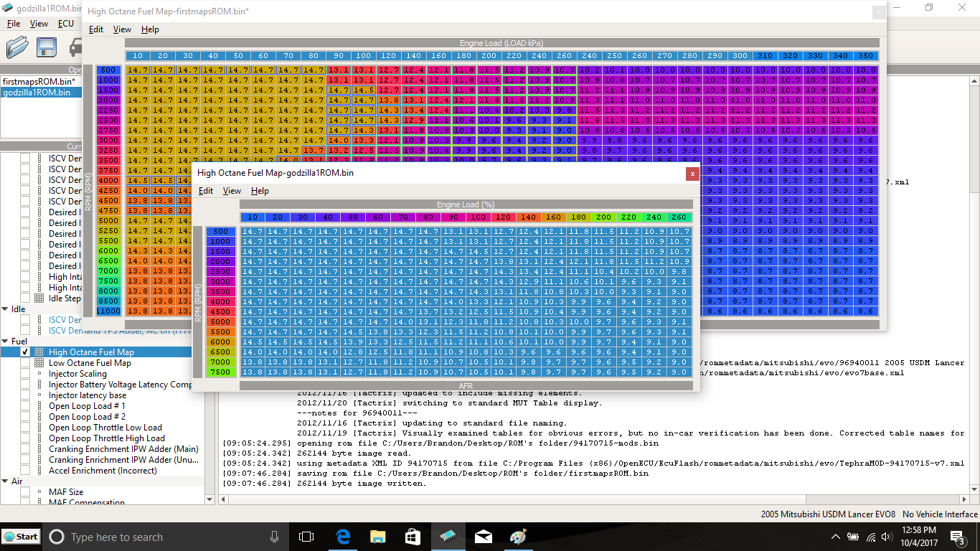This screenshot has width=980, height=551.
Task: Open Edit menu of the godzilla1ROM fuel map
Action: [x=206, y=191]
